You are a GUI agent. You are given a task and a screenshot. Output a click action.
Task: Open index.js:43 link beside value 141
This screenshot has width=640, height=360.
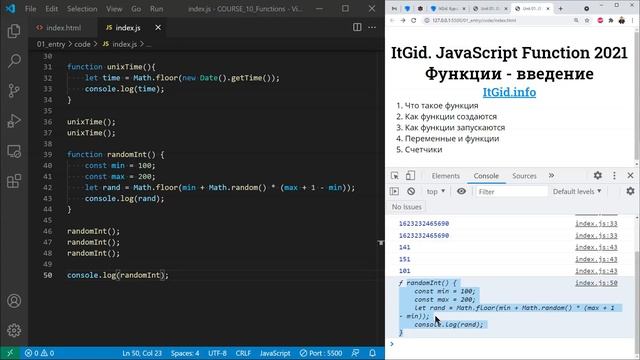tap(596, 247)
